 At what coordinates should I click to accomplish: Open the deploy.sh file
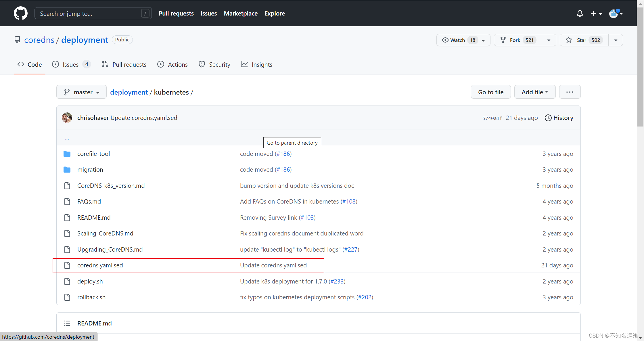(90, 281)
